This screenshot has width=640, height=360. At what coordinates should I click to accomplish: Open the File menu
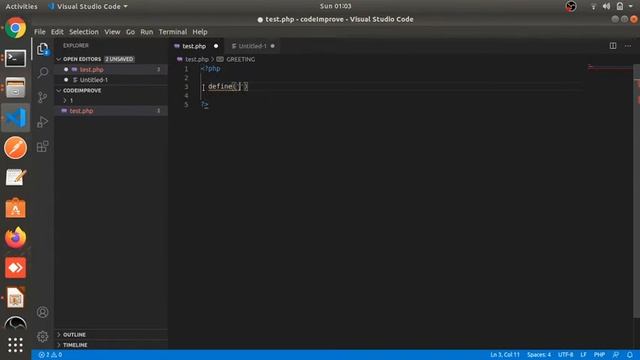pyautogui.click(x=40, y=32)
